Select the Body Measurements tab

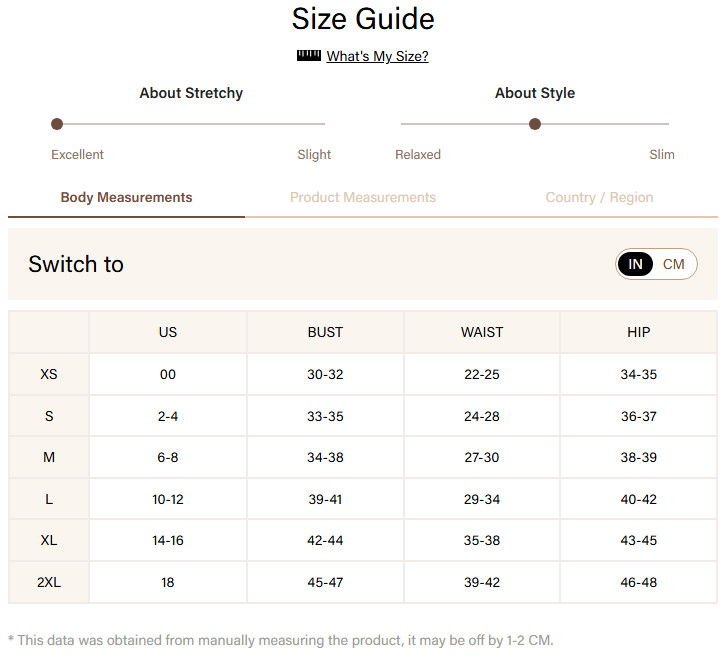126,197
